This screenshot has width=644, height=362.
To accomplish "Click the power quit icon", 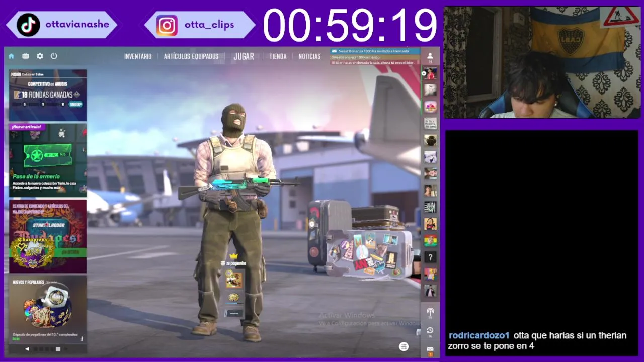I will (x=54, y=56).
